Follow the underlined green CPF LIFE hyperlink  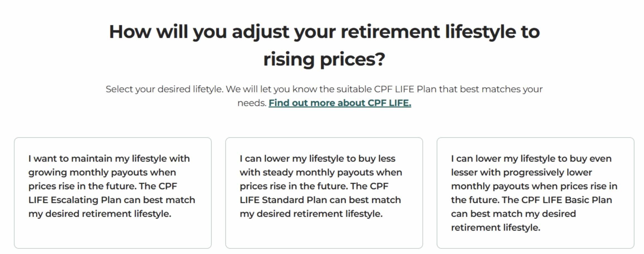click(x=340, y=103)
